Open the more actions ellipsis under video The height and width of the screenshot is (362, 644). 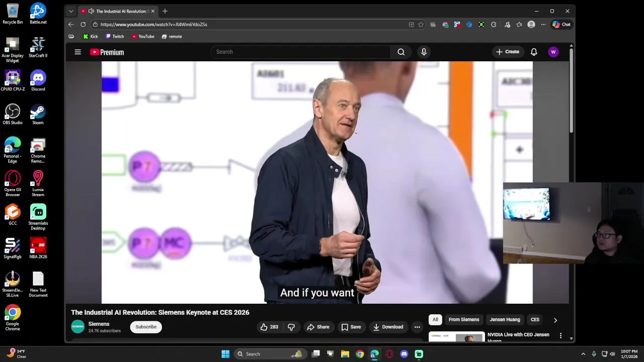pyautogui.click(x=417, y=327)
